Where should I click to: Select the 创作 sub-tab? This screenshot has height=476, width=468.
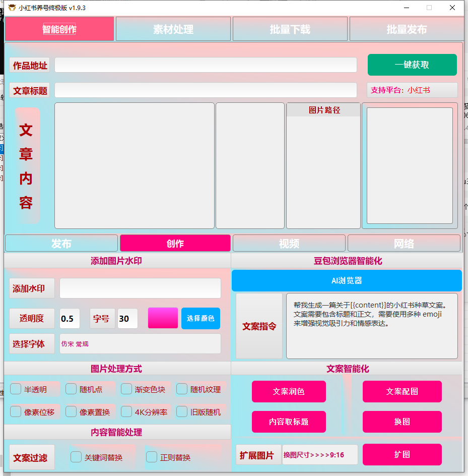(175, 243)
